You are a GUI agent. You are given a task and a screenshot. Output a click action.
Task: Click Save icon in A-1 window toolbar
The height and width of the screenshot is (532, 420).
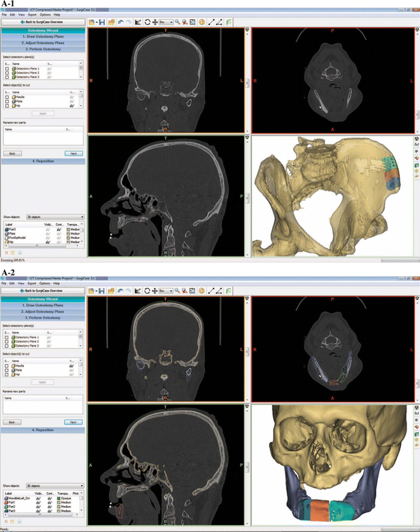102,22
